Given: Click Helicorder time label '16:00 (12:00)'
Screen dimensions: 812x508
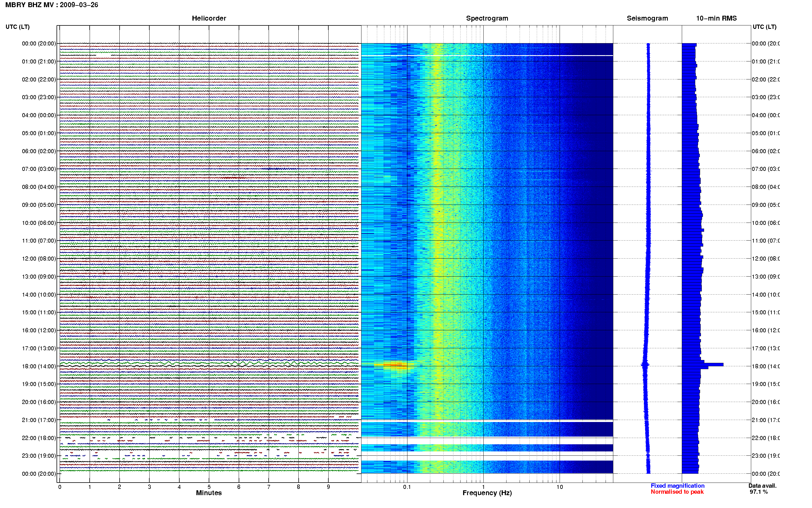Looking at the screenshot, I should click(x=39, y=331).
